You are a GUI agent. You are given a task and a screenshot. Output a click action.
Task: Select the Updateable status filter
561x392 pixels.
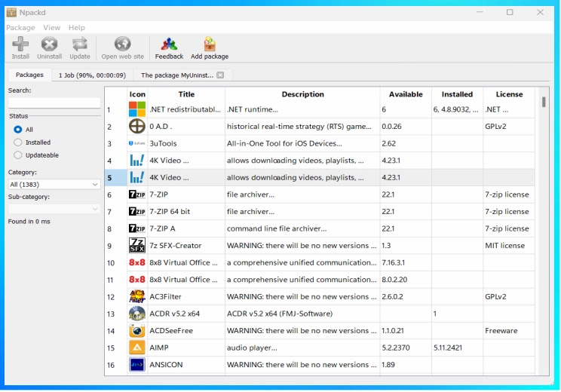17,155
